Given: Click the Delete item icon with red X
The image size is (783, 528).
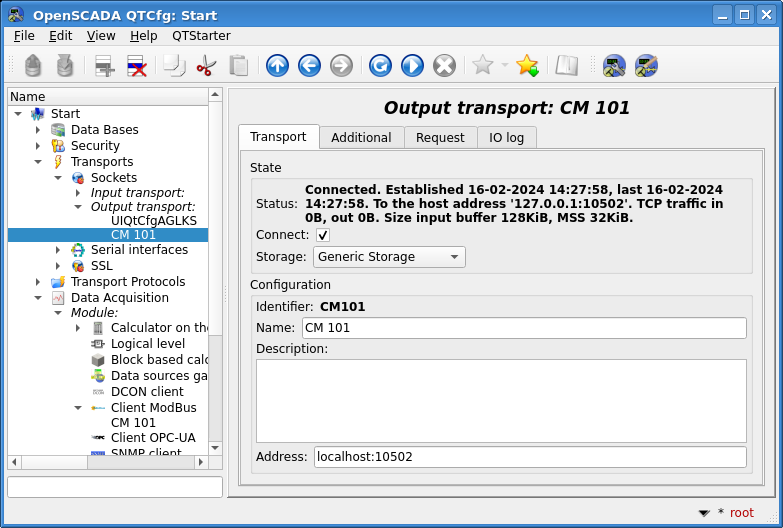Looking at the screenshot, I should (137, 66).
